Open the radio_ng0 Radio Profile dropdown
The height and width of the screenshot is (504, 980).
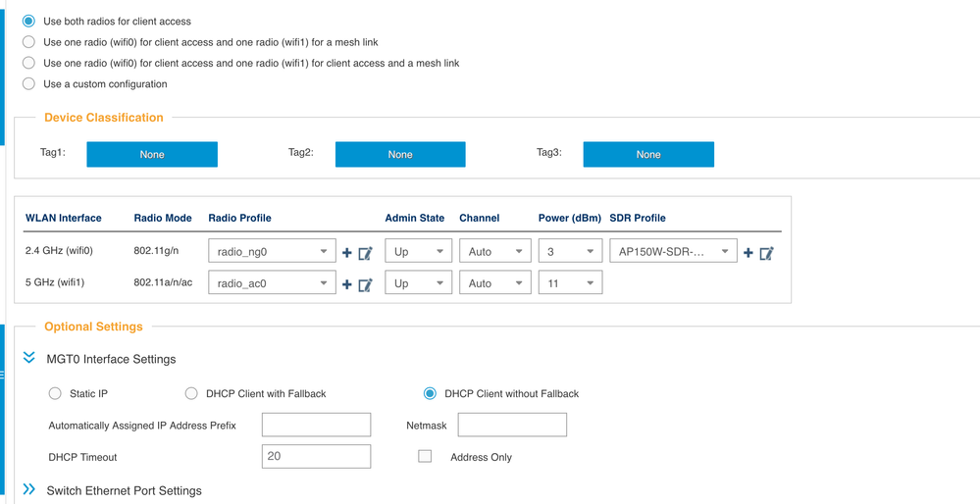point(272,252)
